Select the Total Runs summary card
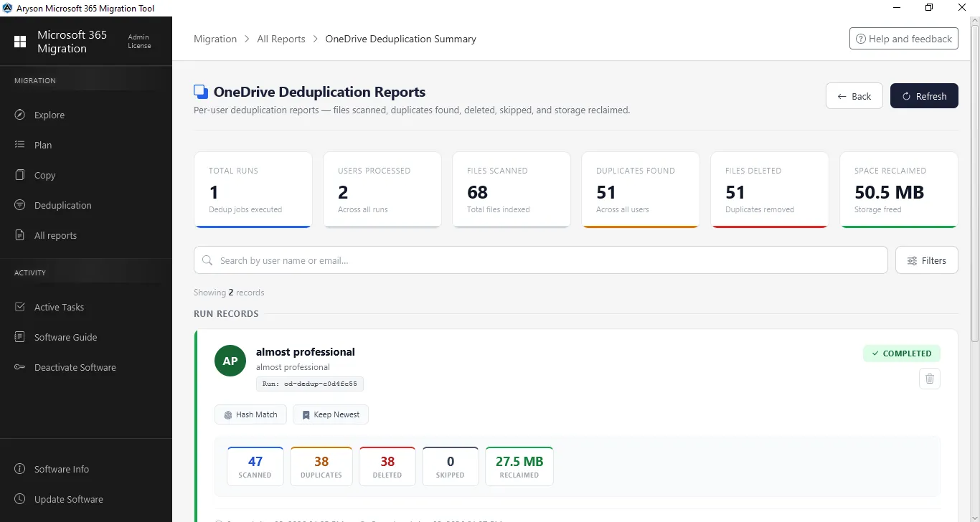The height and width of the screenshot is (522, 980). (x=253, y=190)
